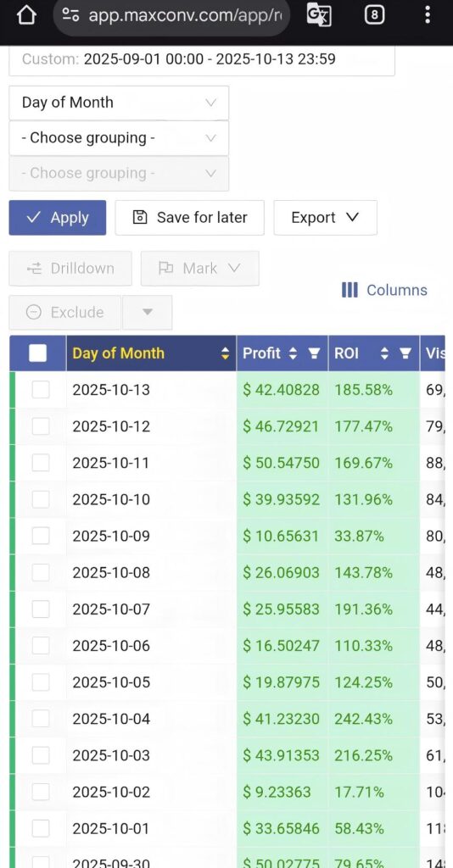Check the 2025-10-06 row checkbox

[x=41, y=645]
